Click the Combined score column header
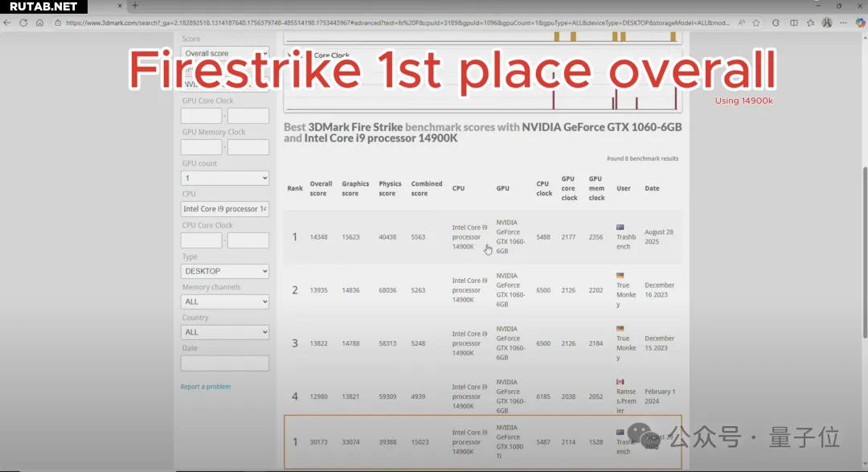868x472 pixels. pyautogui.click(x=426, y=188)
